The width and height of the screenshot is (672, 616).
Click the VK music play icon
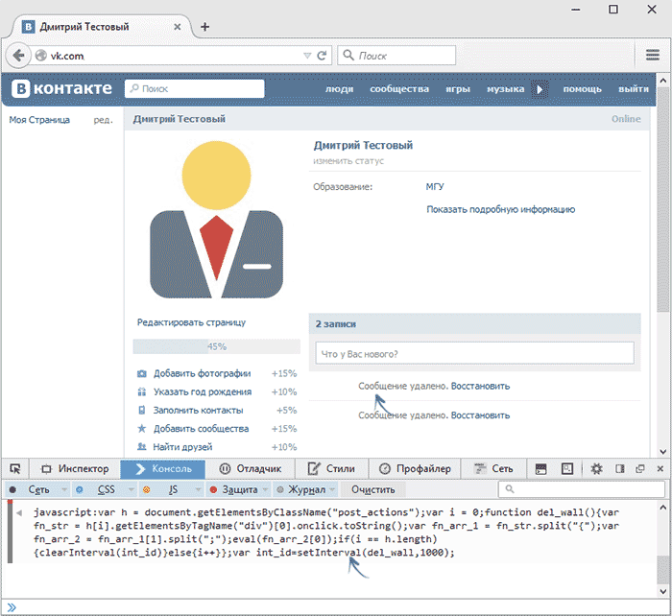(x=540, y=89)
